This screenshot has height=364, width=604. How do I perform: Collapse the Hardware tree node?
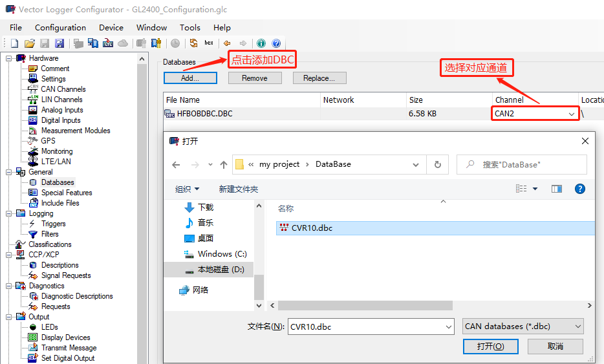point(8,59)
